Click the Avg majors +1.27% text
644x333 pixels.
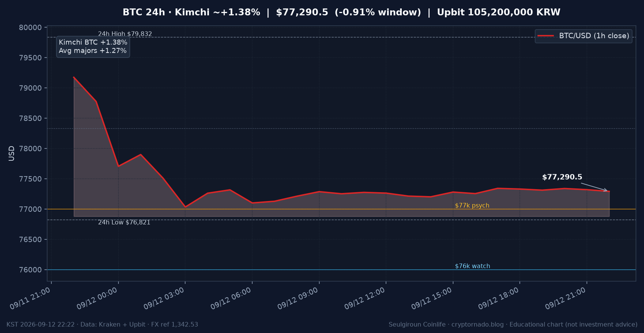tap(92, 51)
